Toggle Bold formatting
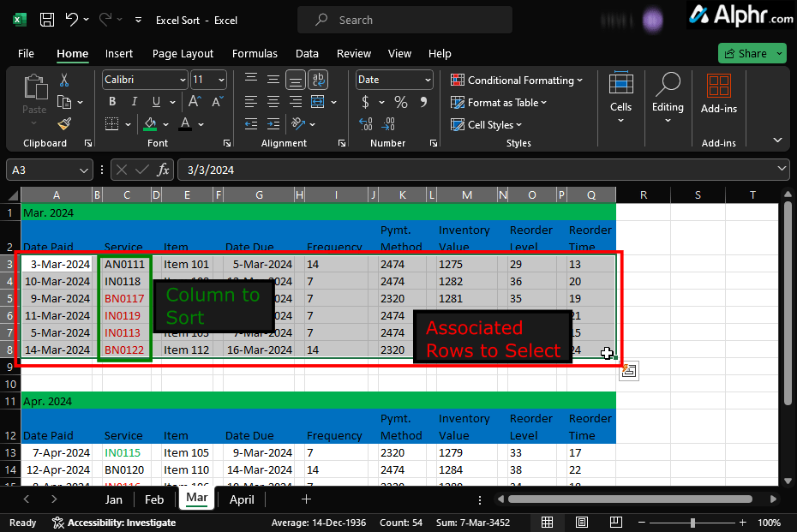This screenshot has height=532, width=797. click(x=112, y=102)
